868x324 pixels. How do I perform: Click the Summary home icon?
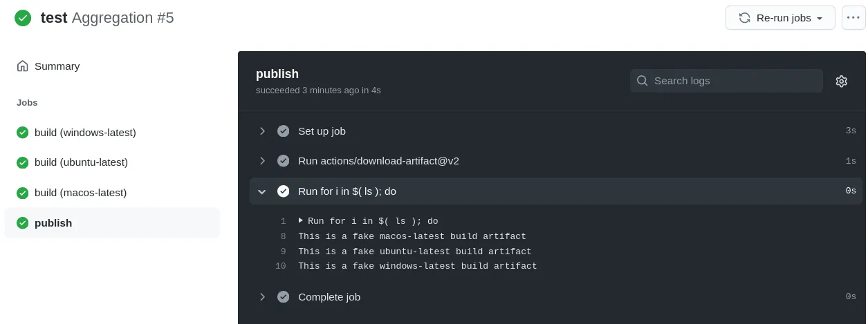23,66
